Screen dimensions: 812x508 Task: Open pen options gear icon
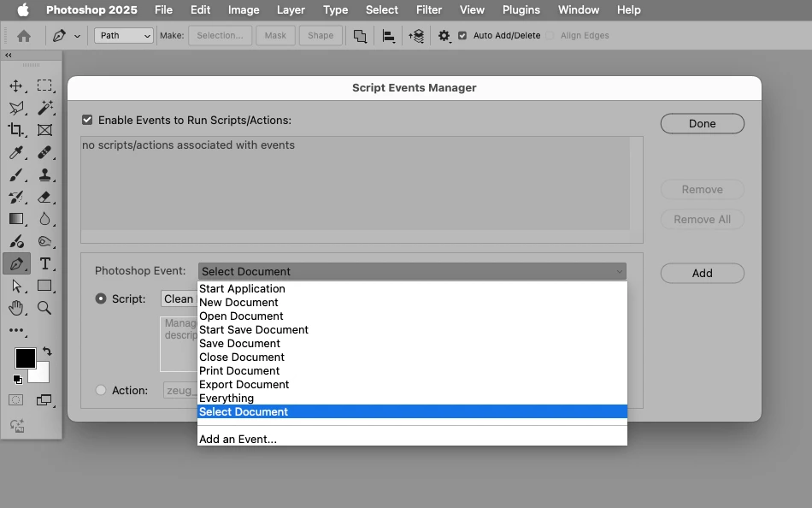click(x=444, y=36)
